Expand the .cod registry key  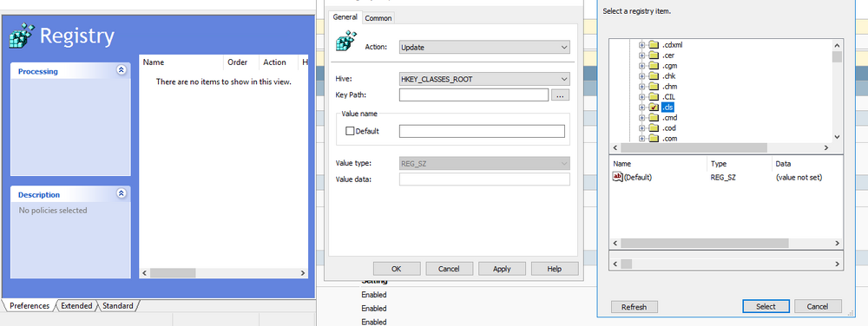point(642,128)
